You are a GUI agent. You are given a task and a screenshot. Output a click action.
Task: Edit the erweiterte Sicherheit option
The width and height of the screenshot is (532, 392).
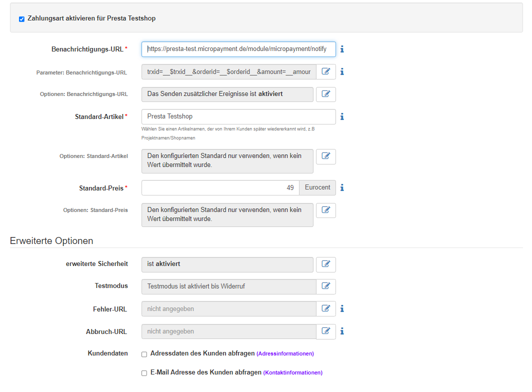pyautogui.click(x=325, y=264)
